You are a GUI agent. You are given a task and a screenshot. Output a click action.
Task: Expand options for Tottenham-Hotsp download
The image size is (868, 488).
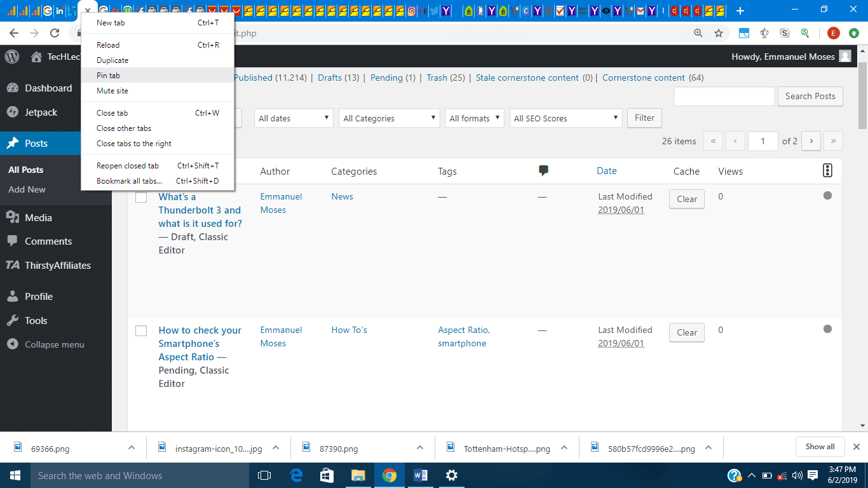coord(564,447)
